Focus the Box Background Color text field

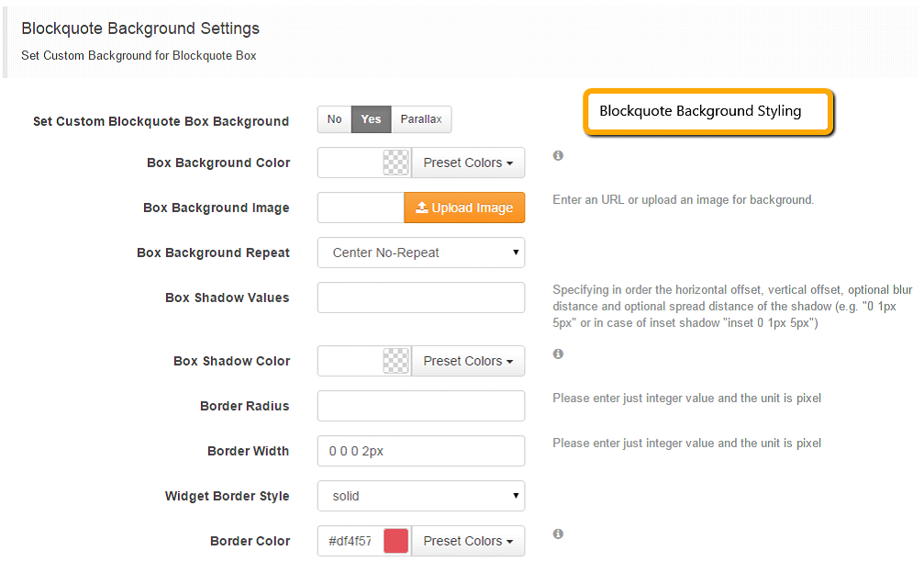click(351, 163)
